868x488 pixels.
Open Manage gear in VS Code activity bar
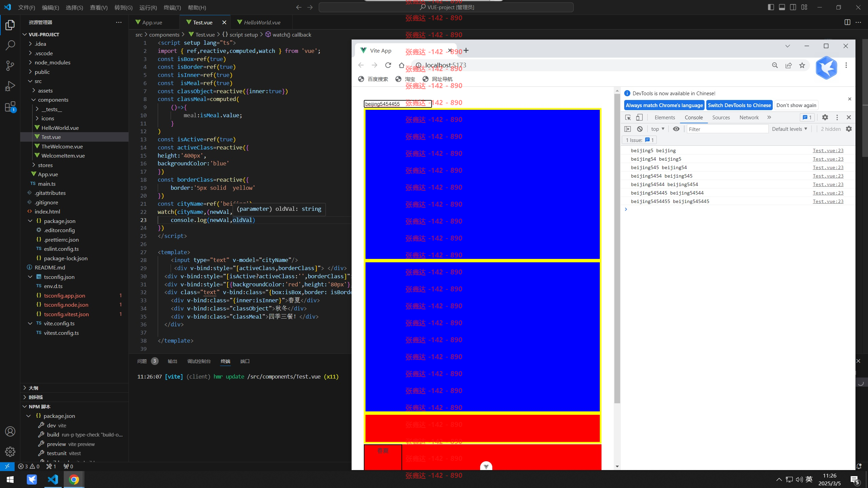[x=10, y=451]
